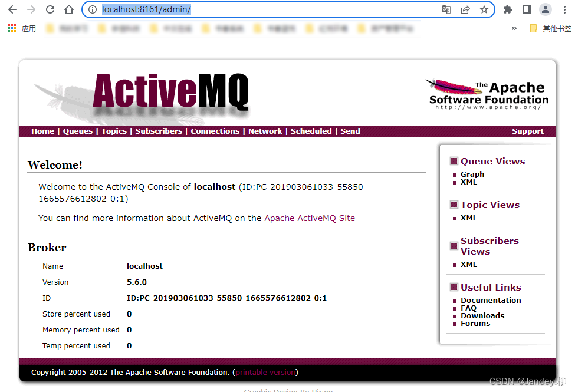This screenshot has height=392, width=575.
Task: Open the browser home page icon
Action: (x=69, y=9)
